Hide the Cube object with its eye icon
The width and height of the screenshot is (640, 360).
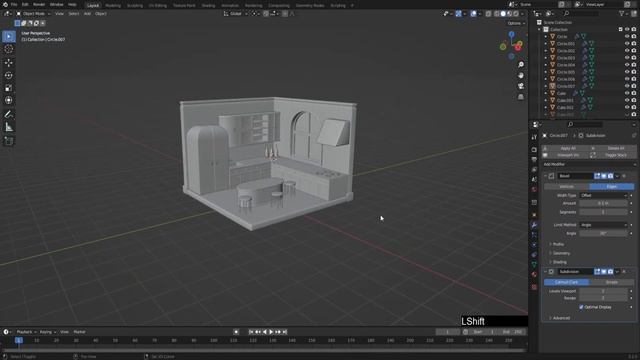(627, 93)
